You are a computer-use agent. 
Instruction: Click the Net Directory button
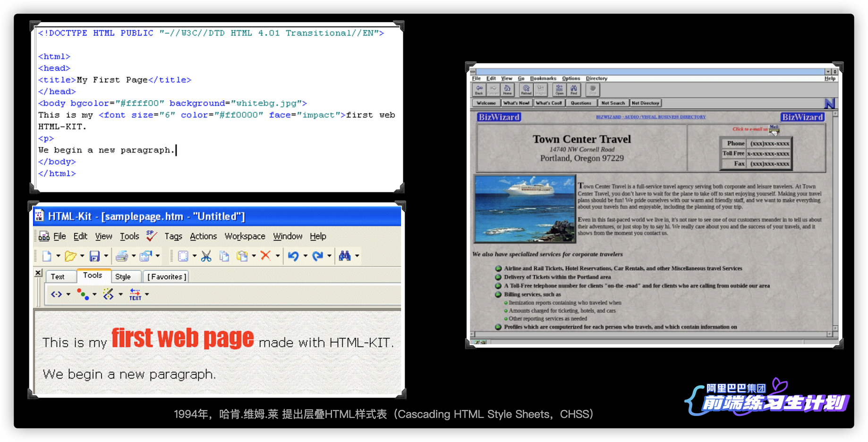[645, 103]
